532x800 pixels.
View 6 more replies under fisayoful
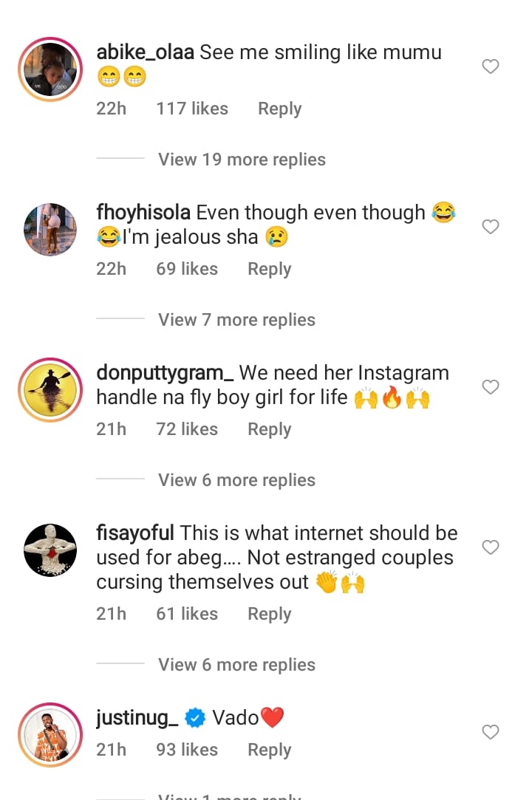(x=236, y=665)
